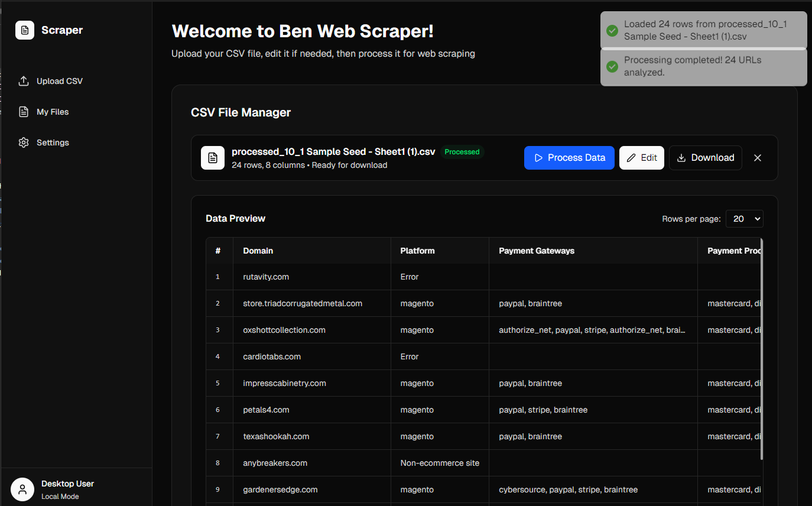Click the Settings gear icon
The width and height of the screenshot is (812, 506).
tap(24, 142)
